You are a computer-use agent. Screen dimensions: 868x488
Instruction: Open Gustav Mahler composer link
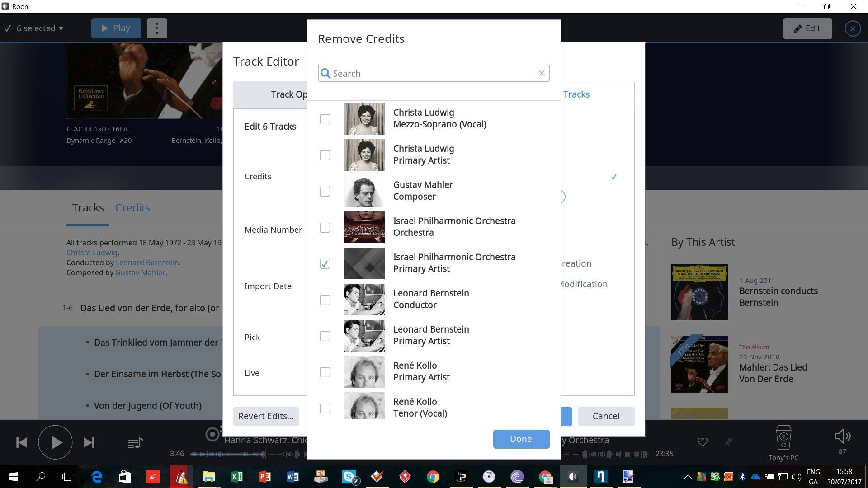tap(140, 272)
